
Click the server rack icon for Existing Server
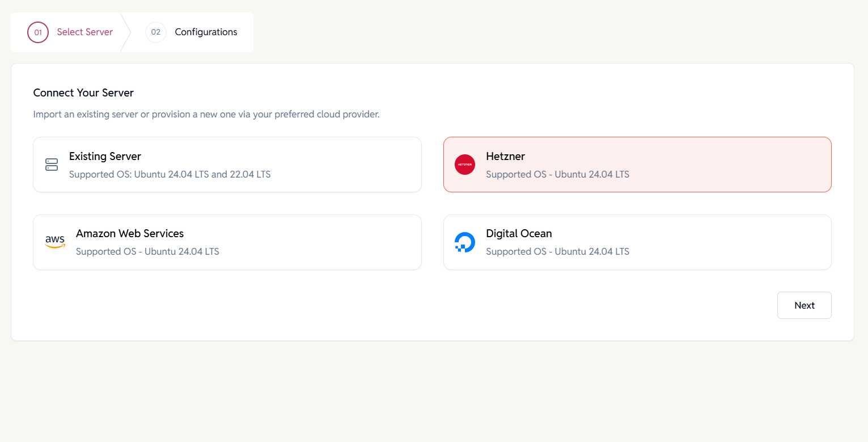[52, 165]
